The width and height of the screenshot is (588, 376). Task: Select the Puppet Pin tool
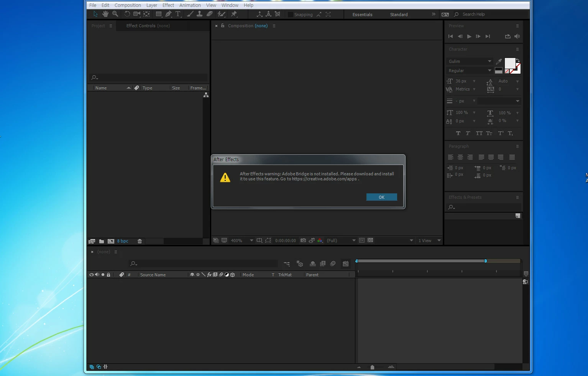click(234, 14)
